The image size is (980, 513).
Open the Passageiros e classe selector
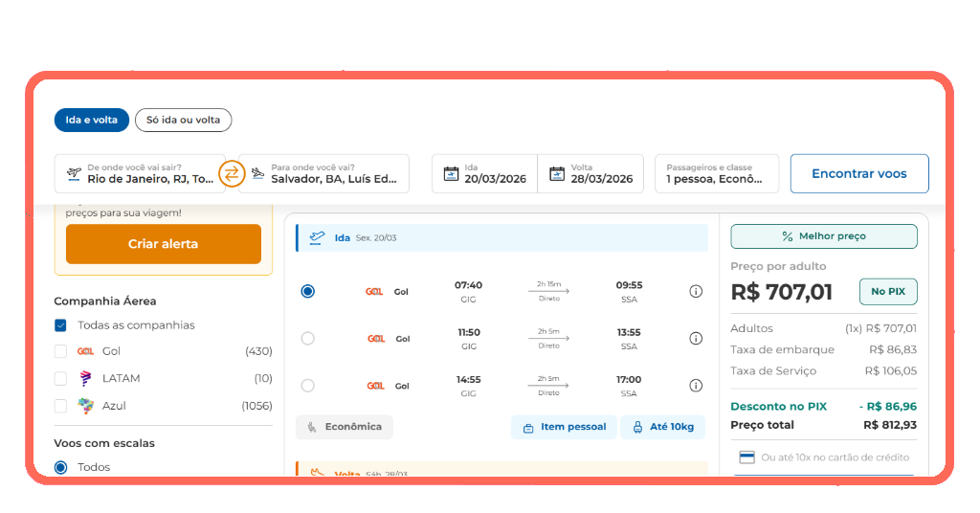[716, 173]
